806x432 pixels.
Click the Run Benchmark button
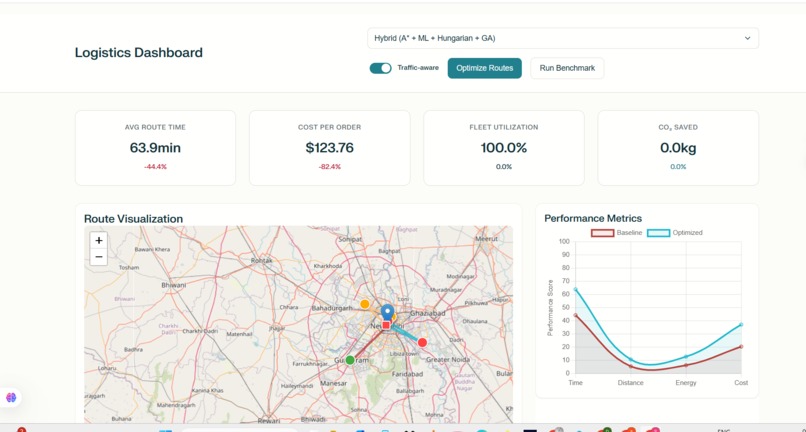coord(567,68)
